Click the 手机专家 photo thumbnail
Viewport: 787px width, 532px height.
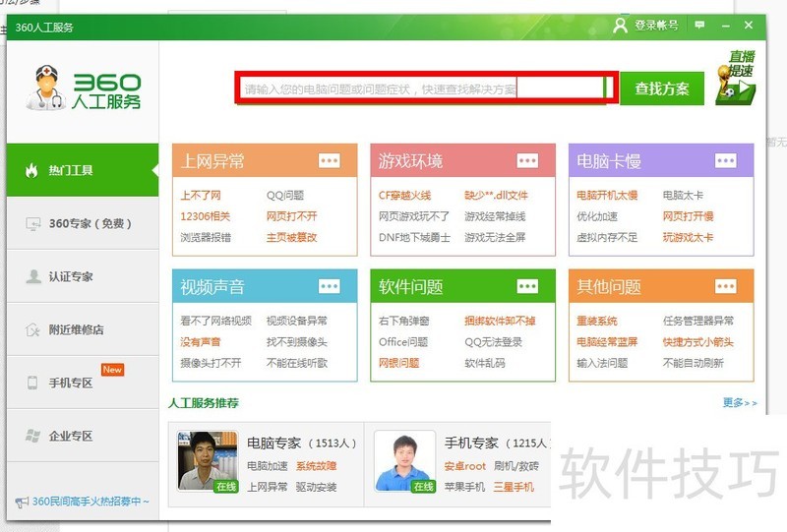405,461
